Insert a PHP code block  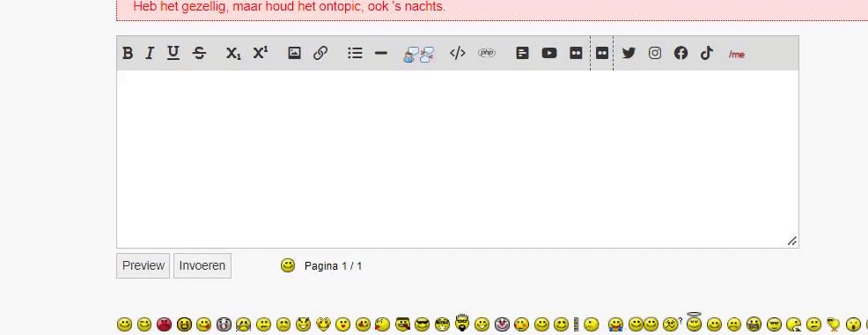pos(487,53)
